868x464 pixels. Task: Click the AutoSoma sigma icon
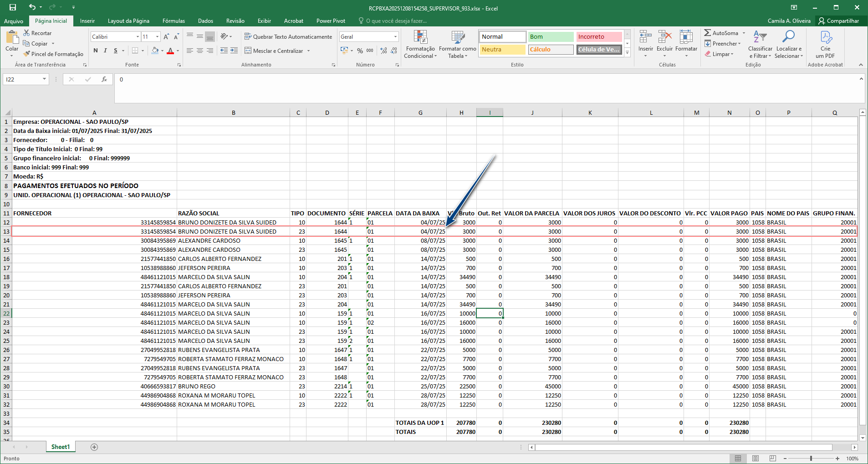point(707,33)
